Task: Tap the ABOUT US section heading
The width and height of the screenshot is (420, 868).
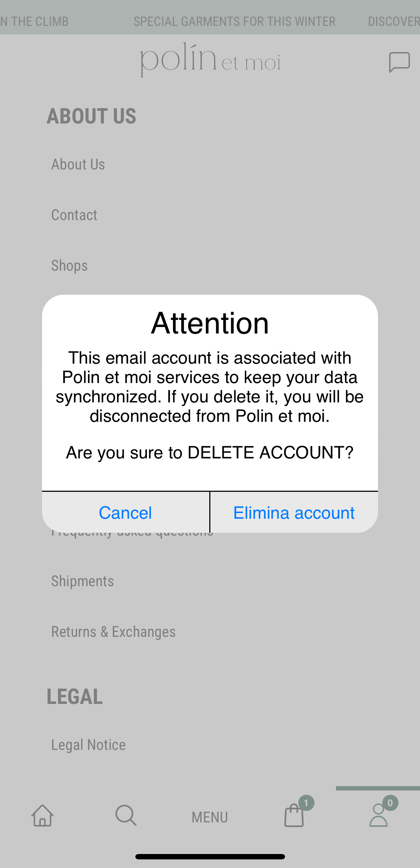Action: (x=92, y=116)
